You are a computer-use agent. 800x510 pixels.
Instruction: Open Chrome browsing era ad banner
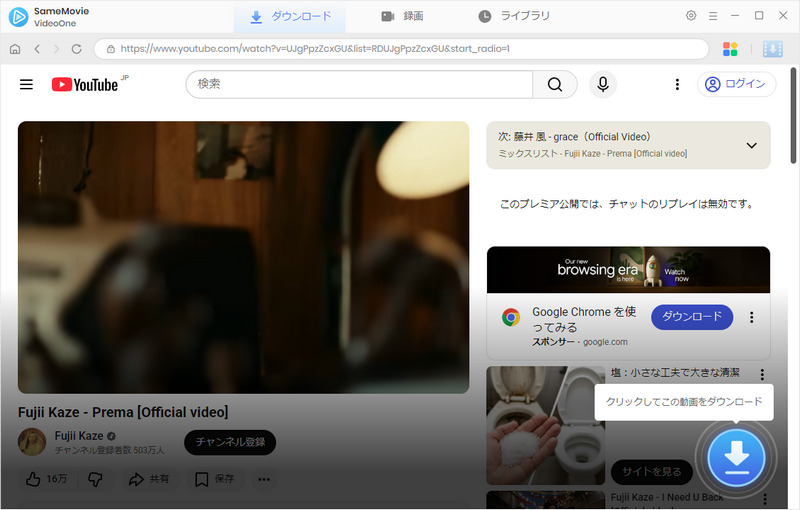(628, 270)
